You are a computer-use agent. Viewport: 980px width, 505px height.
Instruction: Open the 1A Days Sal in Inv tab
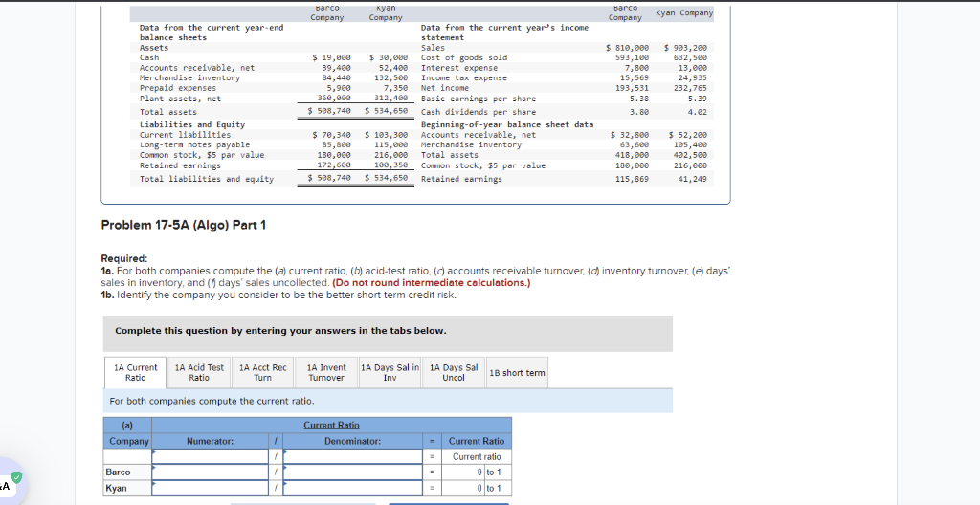coord(390,372)
